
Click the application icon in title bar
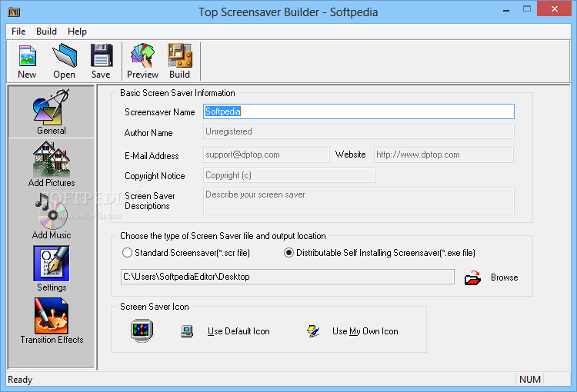(x=14, y=12)
